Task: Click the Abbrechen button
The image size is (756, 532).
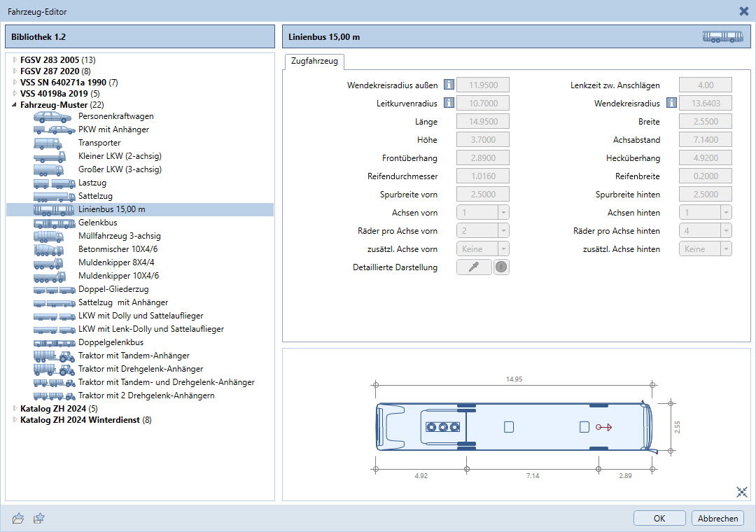Action: coord(717,519)
